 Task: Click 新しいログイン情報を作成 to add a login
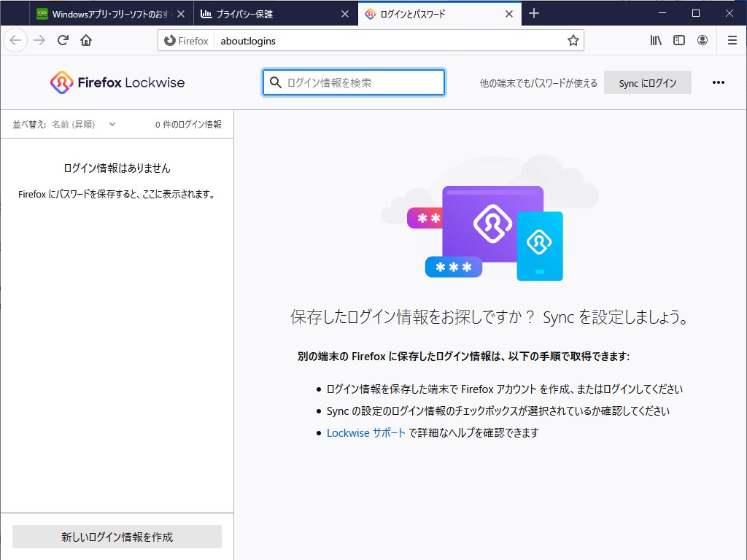coord(117,537)
